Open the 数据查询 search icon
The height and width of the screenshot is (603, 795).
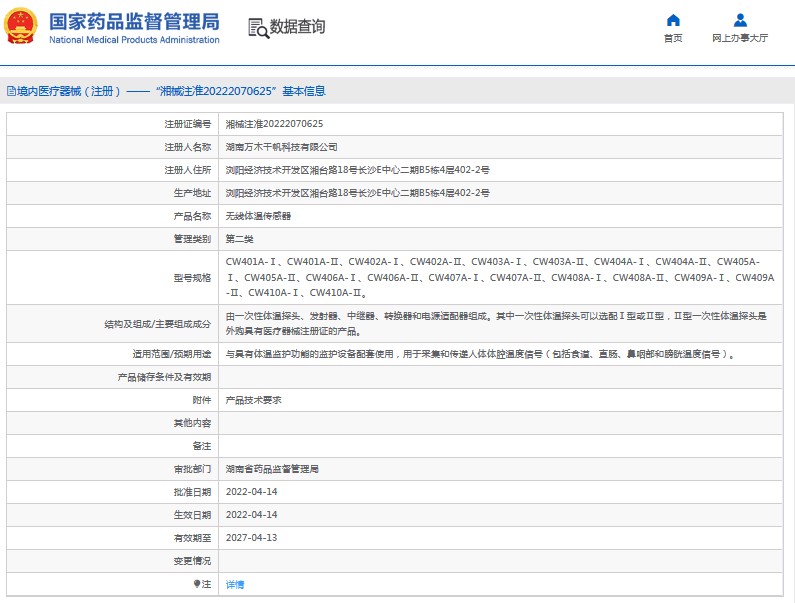point(258,28)
